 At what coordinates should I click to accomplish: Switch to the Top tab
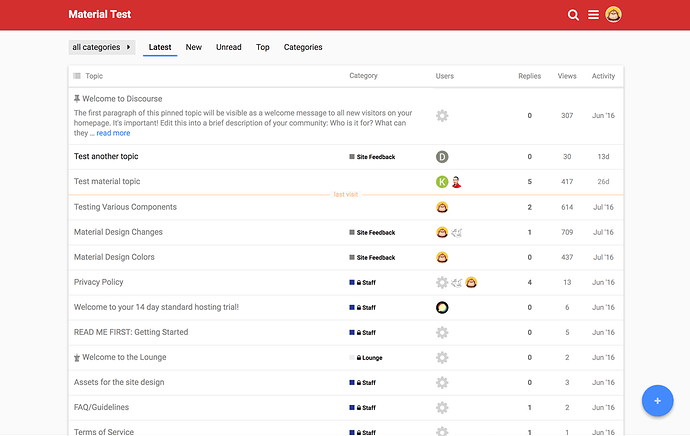pyautogui.click(x=262, y=47)
